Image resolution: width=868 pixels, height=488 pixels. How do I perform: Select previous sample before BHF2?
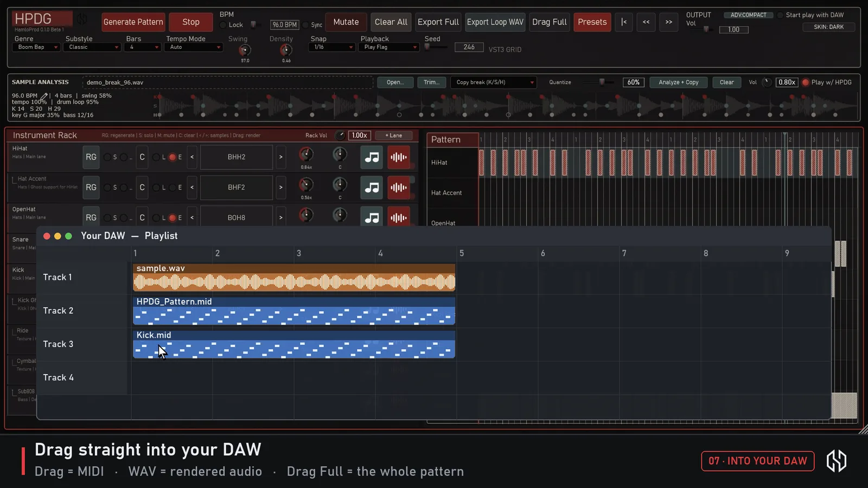pos(192,188)
